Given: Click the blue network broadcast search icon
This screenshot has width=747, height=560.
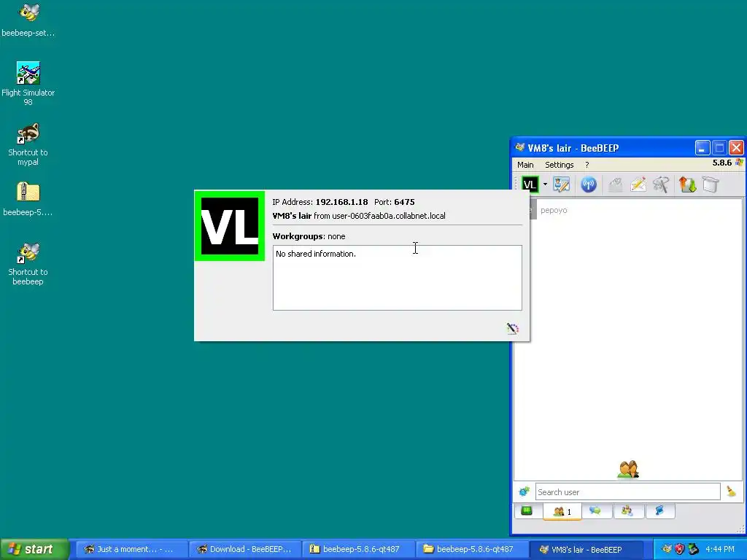Looking at the screenshot, I should pyautogui.click(x=589, y=184).
